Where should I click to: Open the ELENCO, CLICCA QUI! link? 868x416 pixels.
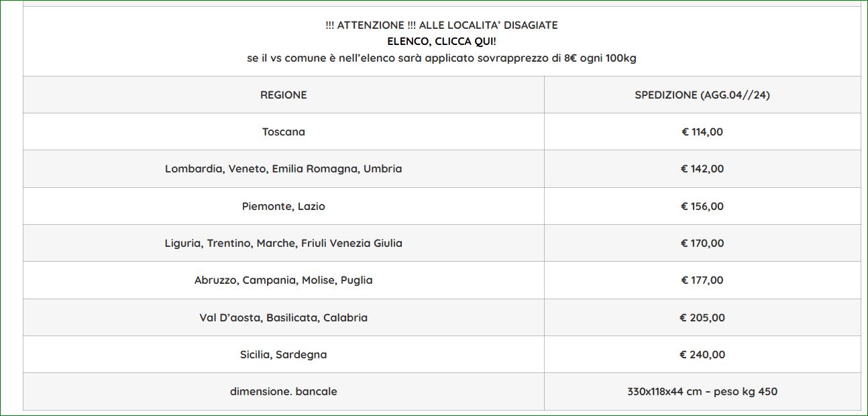(x=441, y=42)
